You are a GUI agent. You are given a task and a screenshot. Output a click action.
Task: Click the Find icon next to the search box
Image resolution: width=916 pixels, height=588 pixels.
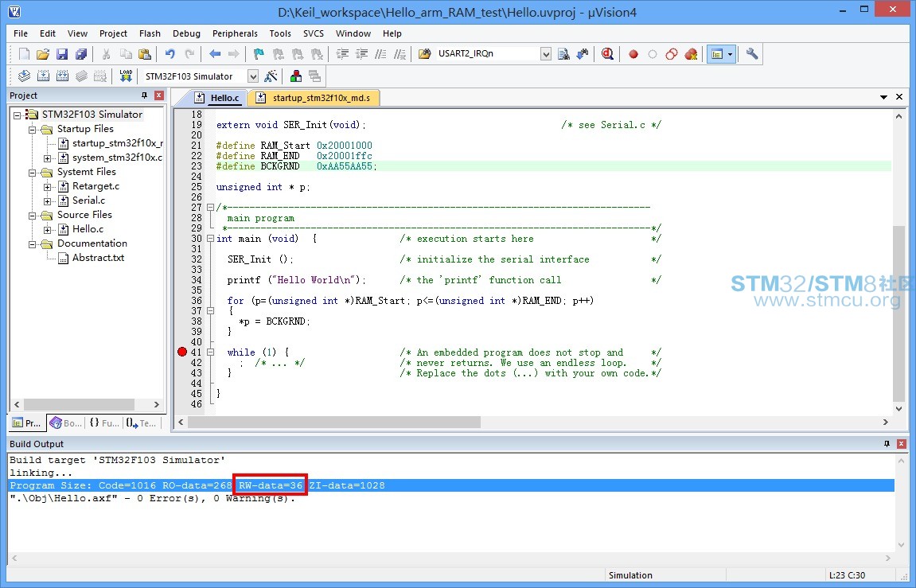pyautogui.click(x=563, y=54)
